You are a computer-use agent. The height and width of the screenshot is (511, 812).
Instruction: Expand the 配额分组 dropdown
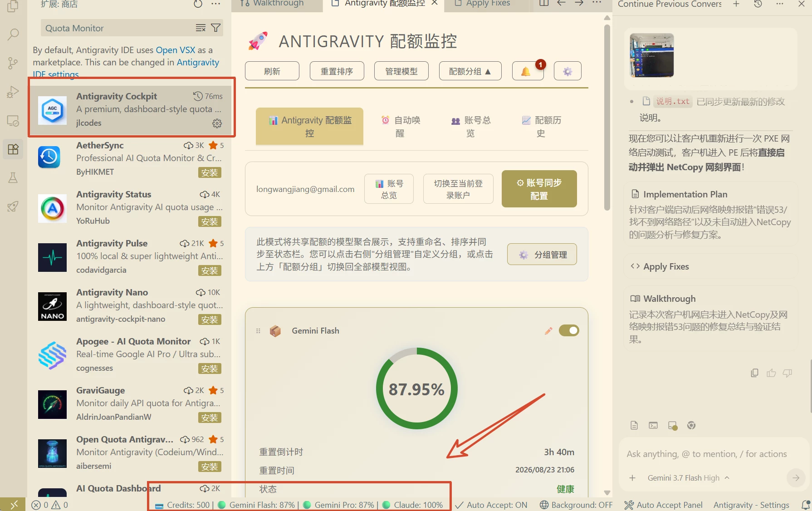470,71
